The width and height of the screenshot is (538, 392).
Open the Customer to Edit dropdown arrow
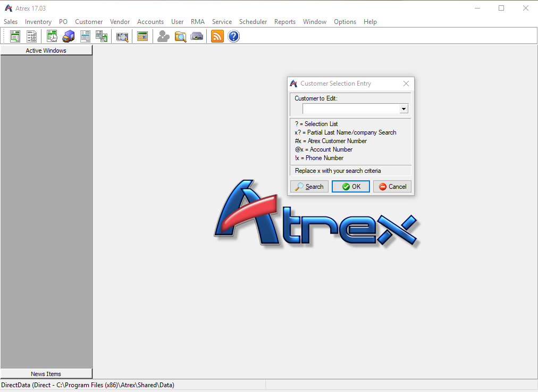tap(404, 108)
